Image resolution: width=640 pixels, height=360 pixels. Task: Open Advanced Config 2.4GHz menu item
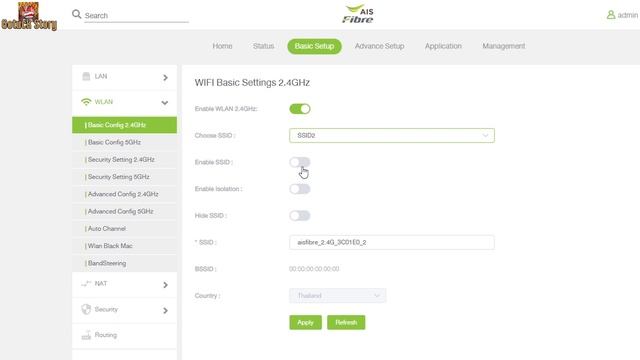124,194
